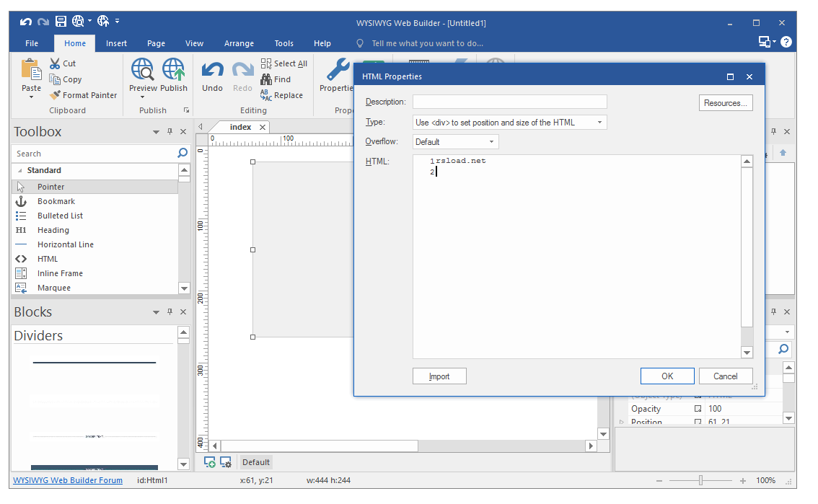The image size is (818, 504).
Task: Click Cancel in HTML Properties dialog
Action: pos(726,376)
